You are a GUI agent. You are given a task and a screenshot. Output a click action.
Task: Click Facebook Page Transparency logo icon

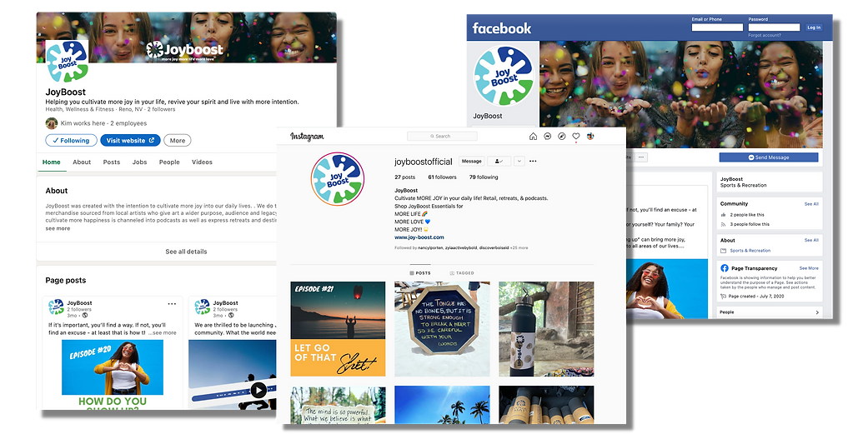[x=724, y=268]
